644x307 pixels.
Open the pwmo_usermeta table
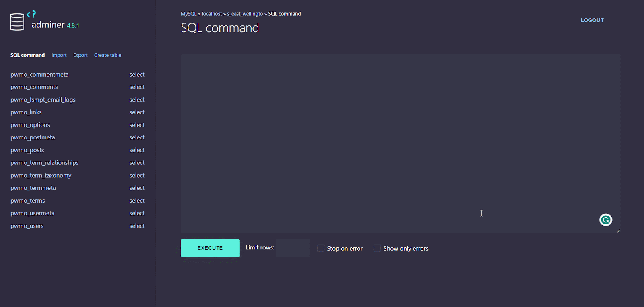coord(33,213)
